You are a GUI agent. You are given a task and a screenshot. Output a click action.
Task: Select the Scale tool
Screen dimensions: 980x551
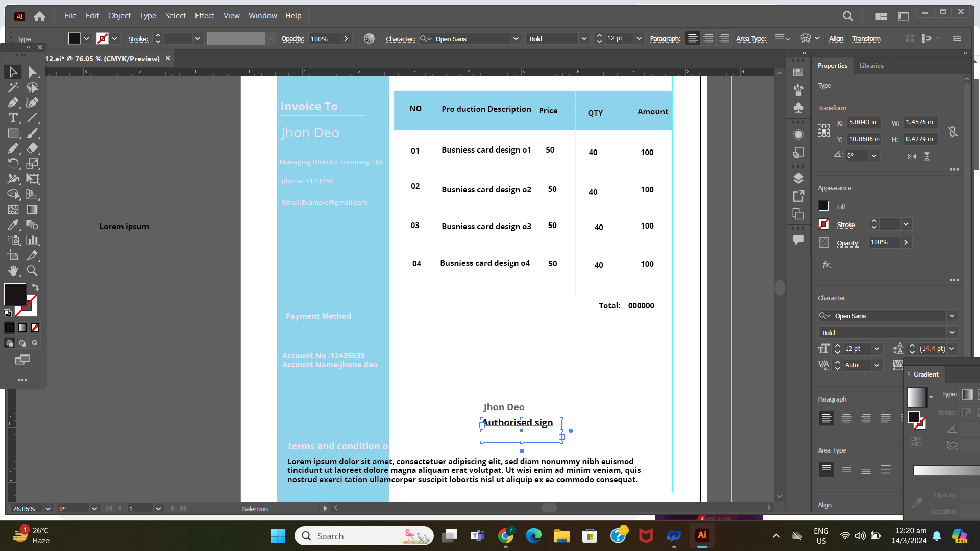(x=33, y=164)
